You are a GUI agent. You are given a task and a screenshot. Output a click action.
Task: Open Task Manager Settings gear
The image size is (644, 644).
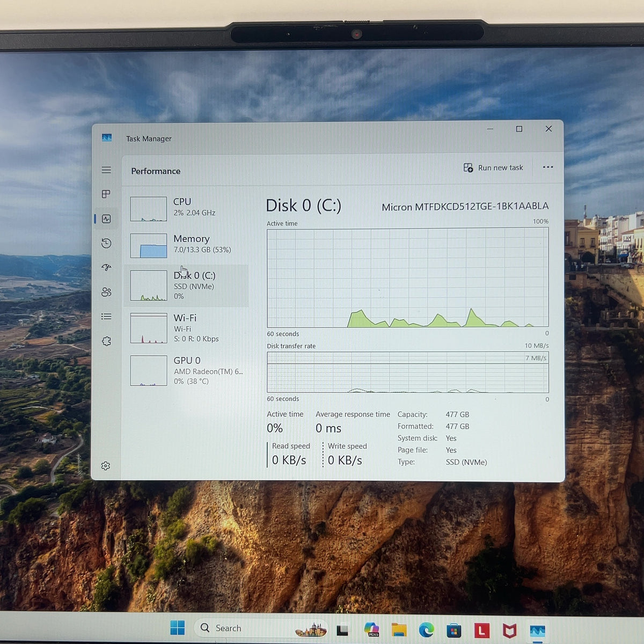point(106,466)
